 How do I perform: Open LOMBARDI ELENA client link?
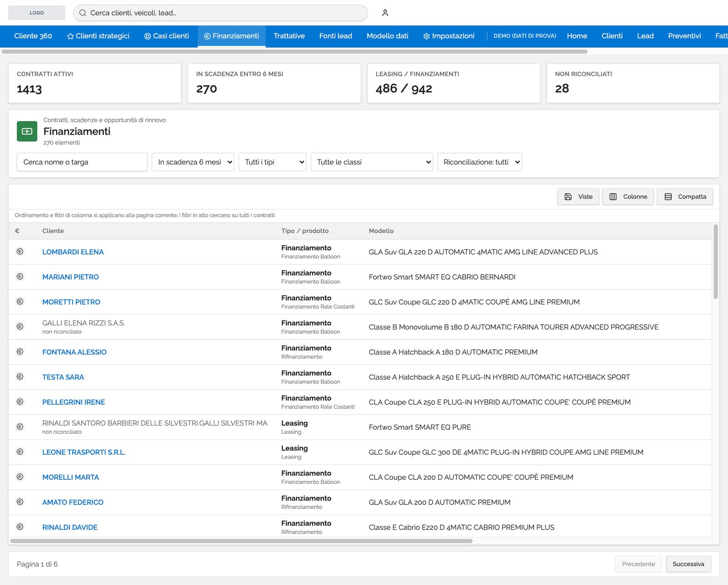coord(73,252)
